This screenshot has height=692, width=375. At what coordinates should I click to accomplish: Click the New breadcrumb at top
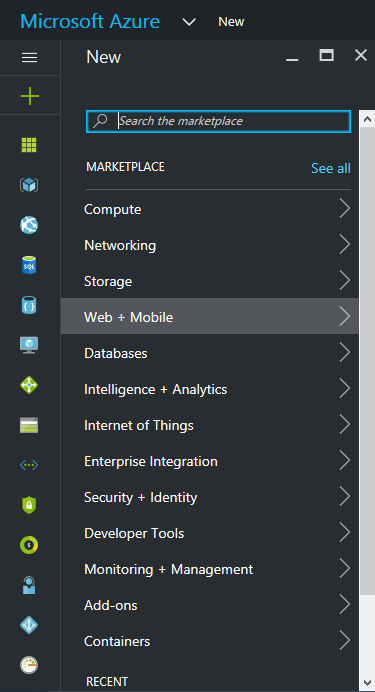click(231, 22)
